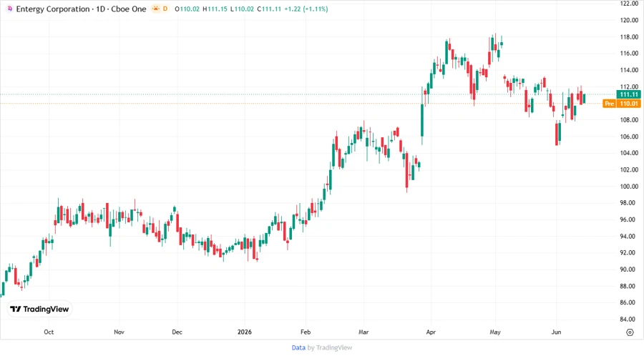Viewport: 644px width, 356px height.
Task: Click the delayed data 'D' indicator
Action: (165, 9)
